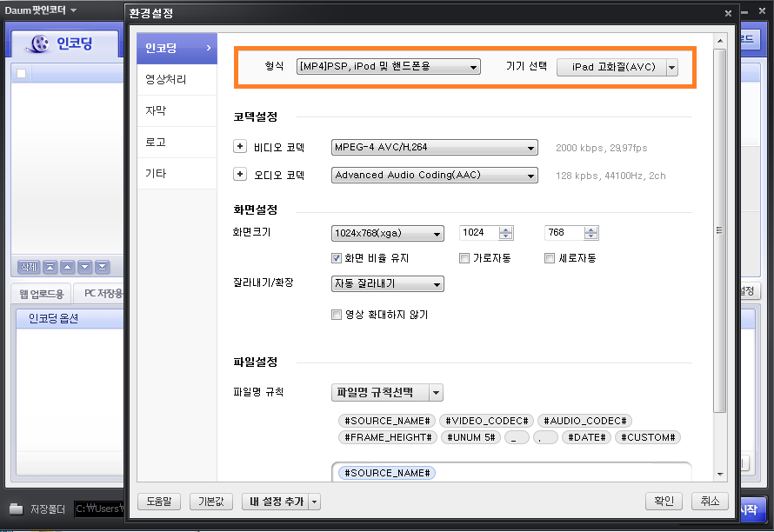Insert the #VIDEO_CODEC# filename tag

click(x=486, y=421)
